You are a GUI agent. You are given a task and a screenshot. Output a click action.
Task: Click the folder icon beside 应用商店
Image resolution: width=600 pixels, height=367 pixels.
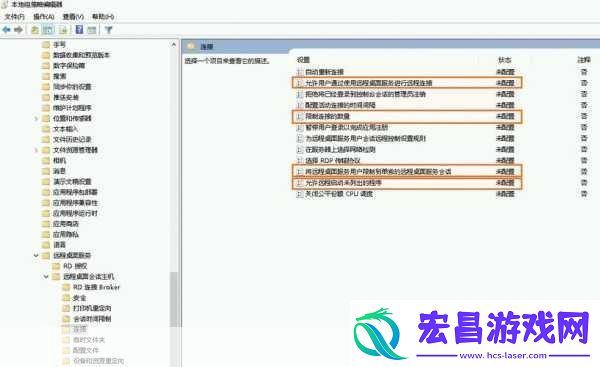click(46, 223)
